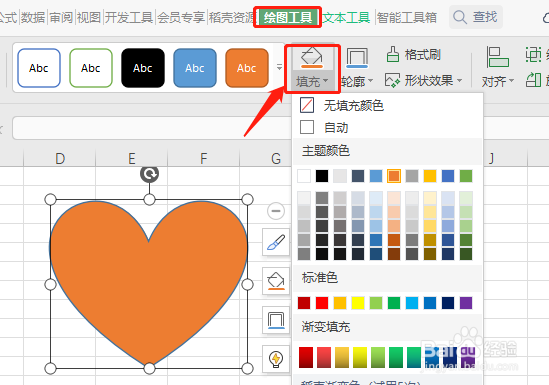This screenshot has width=549, height=385.
Task: Open the Data tab
Action: pyautogui.click(x=33, y=17)
